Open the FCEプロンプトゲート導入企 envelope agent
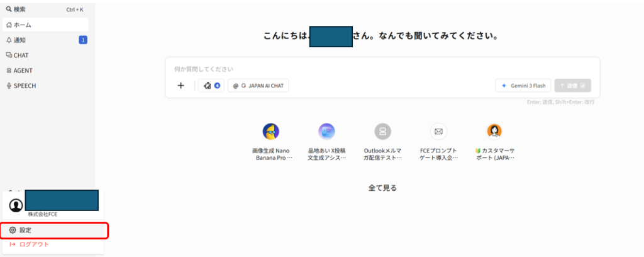This screenshot has height=257, width=644. click(x=438, y=142)
